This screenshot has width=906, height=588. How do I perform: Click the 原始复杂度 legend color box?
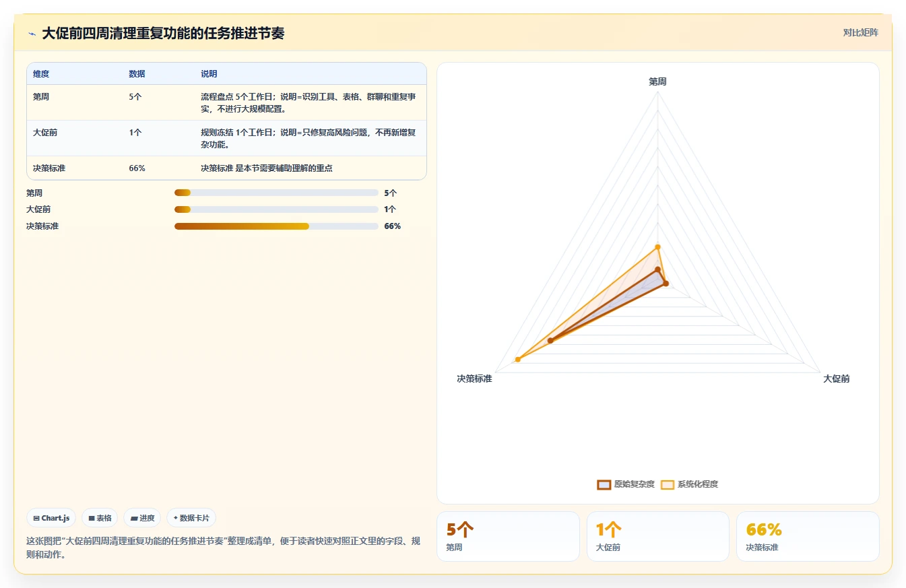pos(604,484)
